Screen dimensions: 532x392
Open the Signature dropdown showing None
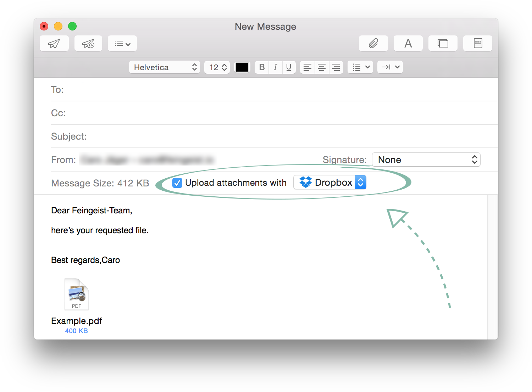click(x=426, y=159)
